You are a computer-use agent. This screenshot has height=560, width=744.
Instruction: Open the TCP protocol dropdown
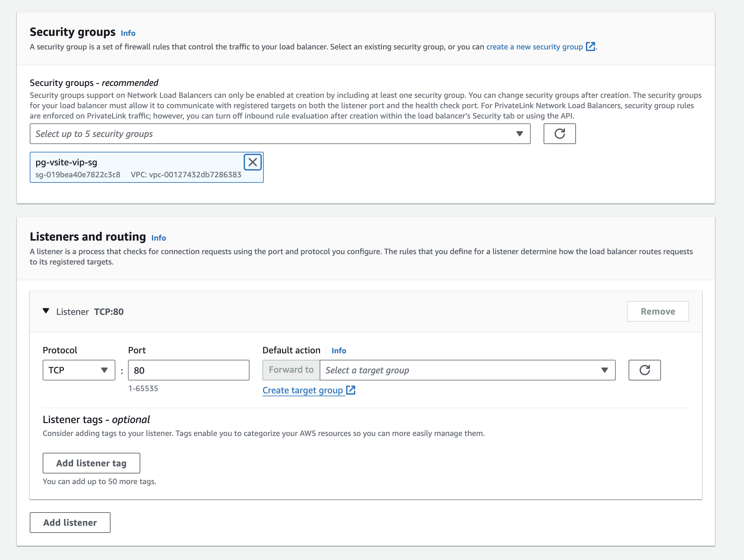(79, 370)
